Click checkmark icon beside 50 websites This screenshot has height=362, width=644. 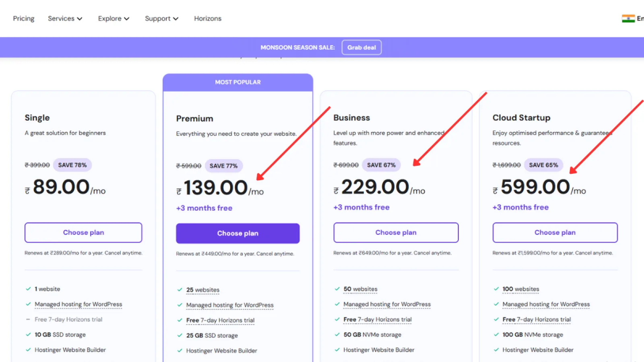point(337,289)
